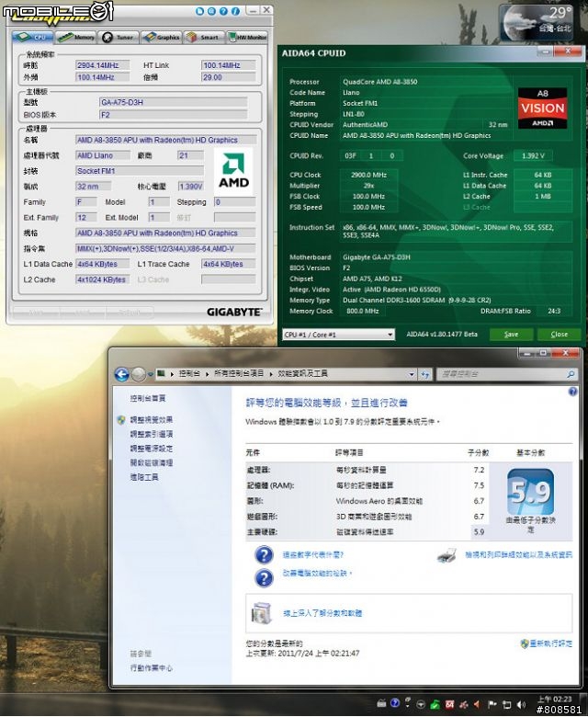Click the GIGABYTE logo in EasyTune
Viewport: 588px width, 717px height.
(x=234, y=312)
